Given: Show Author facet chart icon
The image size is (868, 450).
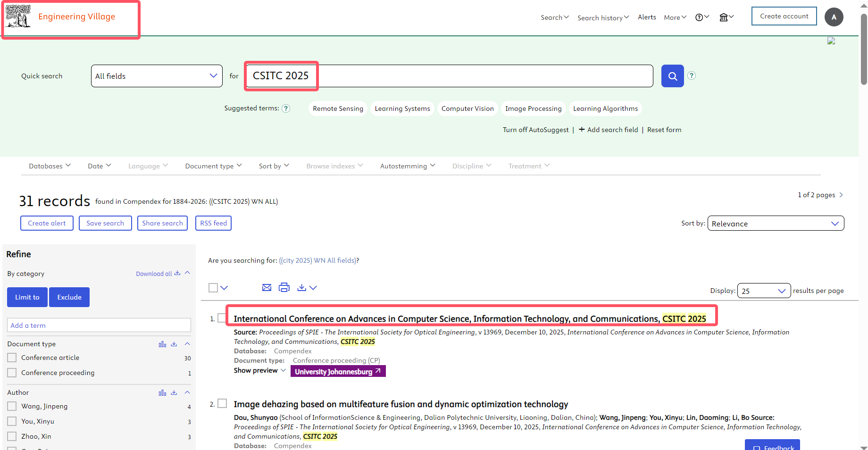Looking at the screenshot, I should click(162, 393).
